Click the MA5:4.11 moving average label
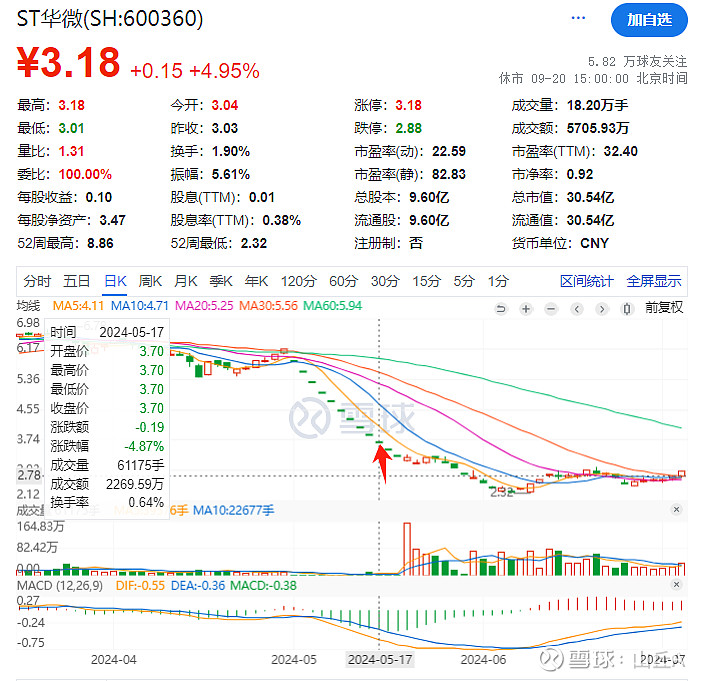 tap(78, 306)
